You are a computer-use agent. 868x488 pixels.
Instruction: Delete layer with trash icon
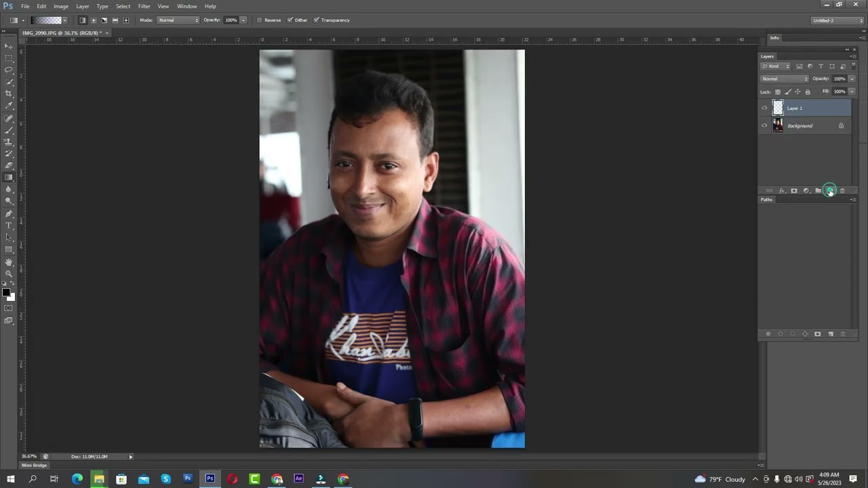click(x=842, y=190)
